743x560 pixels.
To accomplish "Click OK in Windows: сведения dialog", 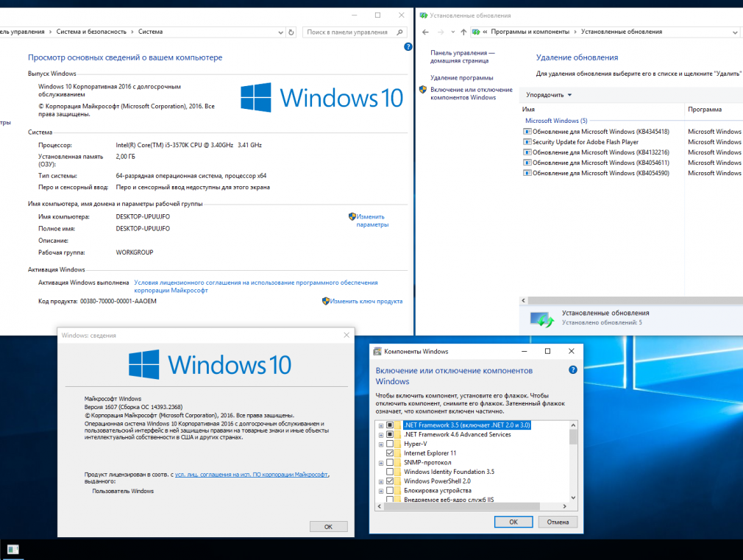I will (x=328, y=527).
